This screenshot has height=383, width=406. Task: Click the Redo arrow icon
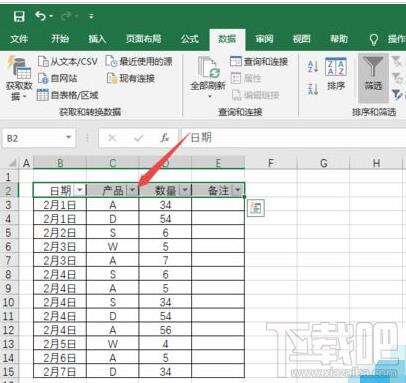coord(67,16)
